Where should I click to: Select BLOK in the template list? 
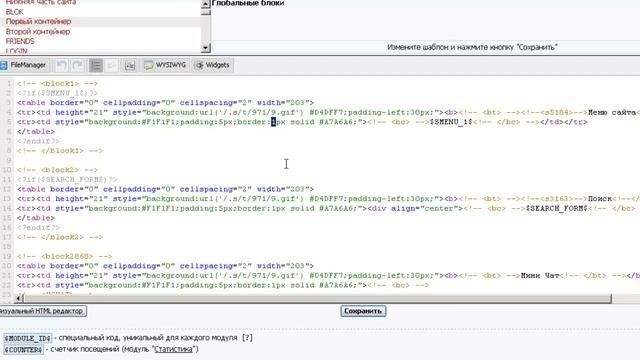15,12
